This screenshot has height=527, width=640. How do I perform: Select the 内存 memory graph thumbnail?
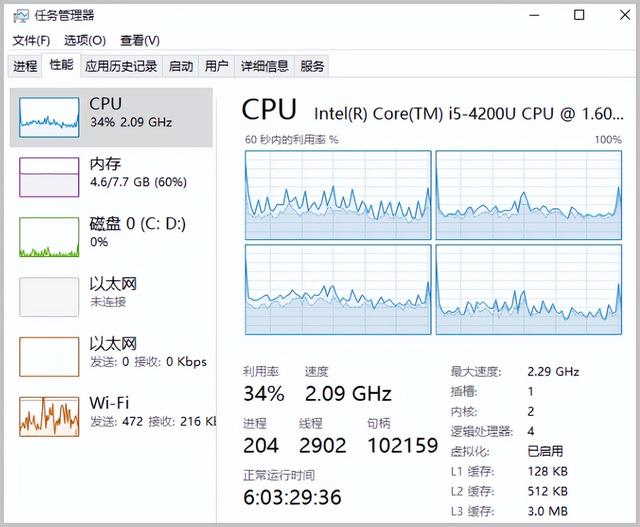pos(49,176)
